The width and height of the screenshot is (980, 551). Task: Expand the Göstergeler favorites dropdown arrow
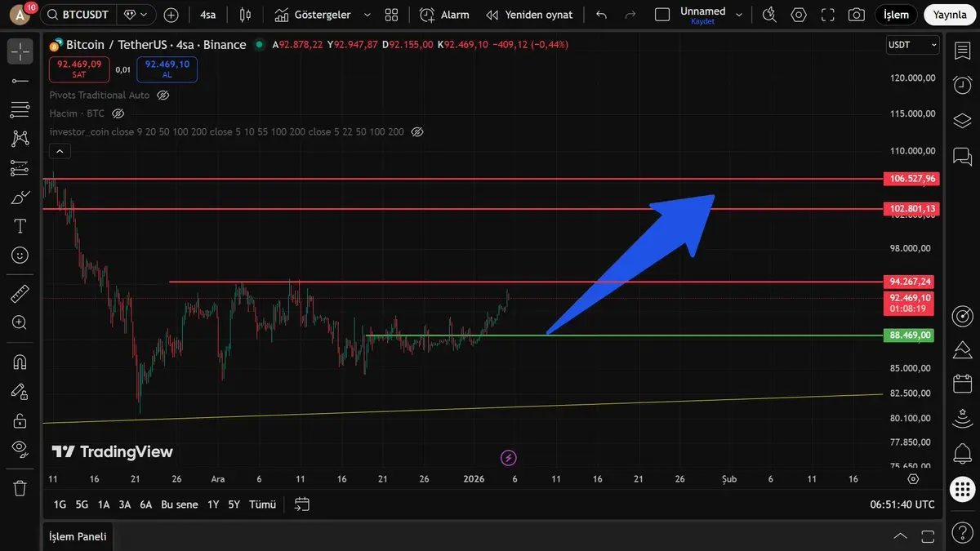pos(367,15)
